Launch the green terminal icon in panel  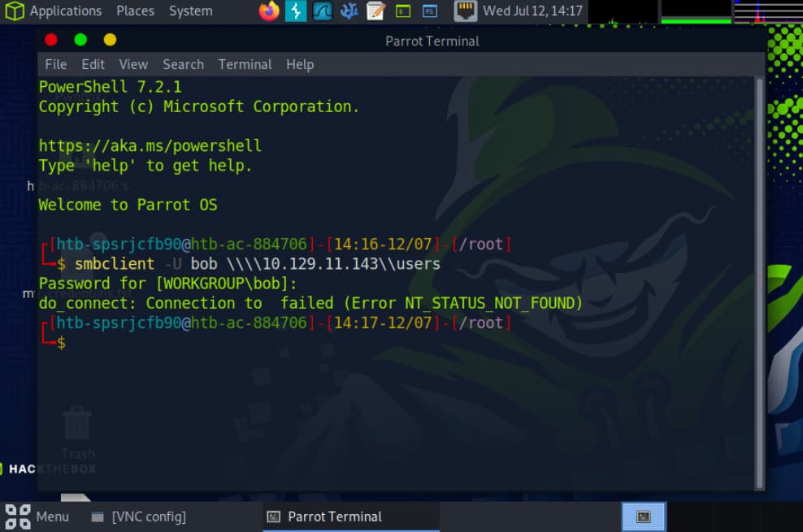tap(402, 11)
